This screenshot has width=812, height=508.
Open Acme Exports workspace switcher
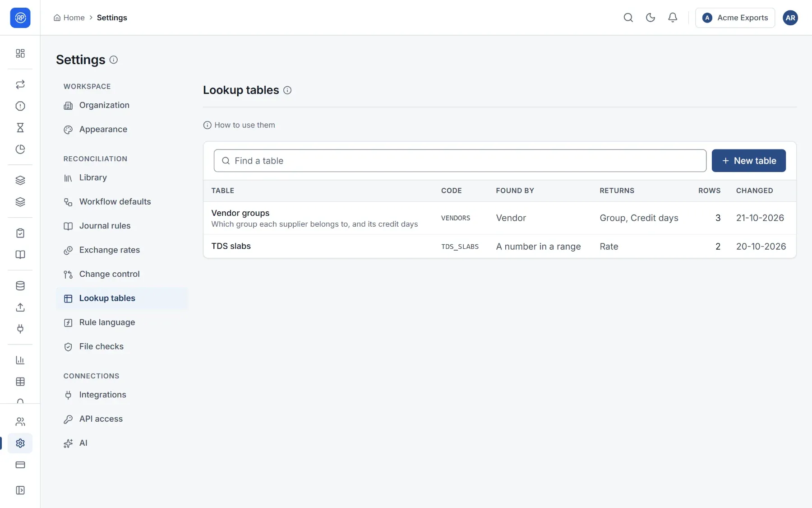(735, 18)
